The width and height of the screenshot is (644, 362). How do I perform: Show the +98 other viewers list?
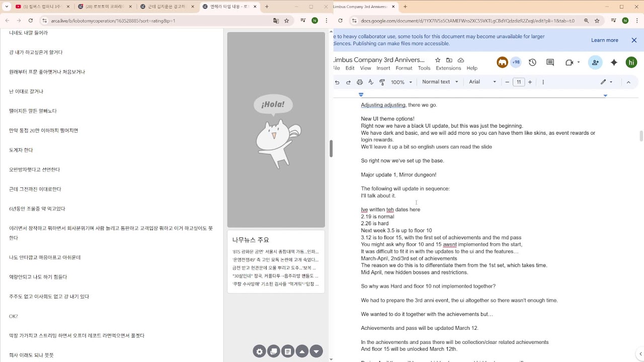tap(516, 62)
